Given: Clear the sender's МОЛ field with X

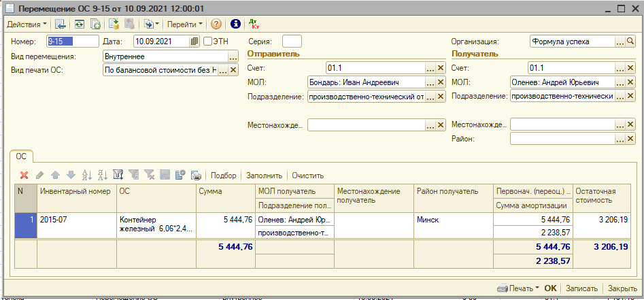Looking at the screenshot, I should pyautogui.click(x=440, y=82).
